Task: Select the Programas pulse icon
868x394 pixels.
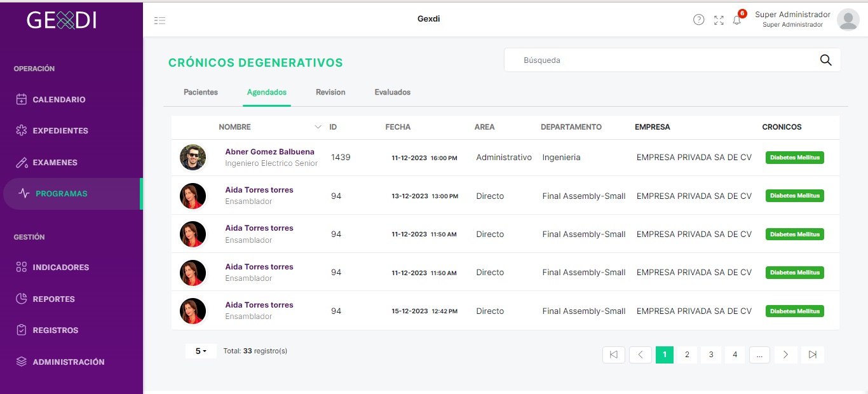Action: click(24, 194)
